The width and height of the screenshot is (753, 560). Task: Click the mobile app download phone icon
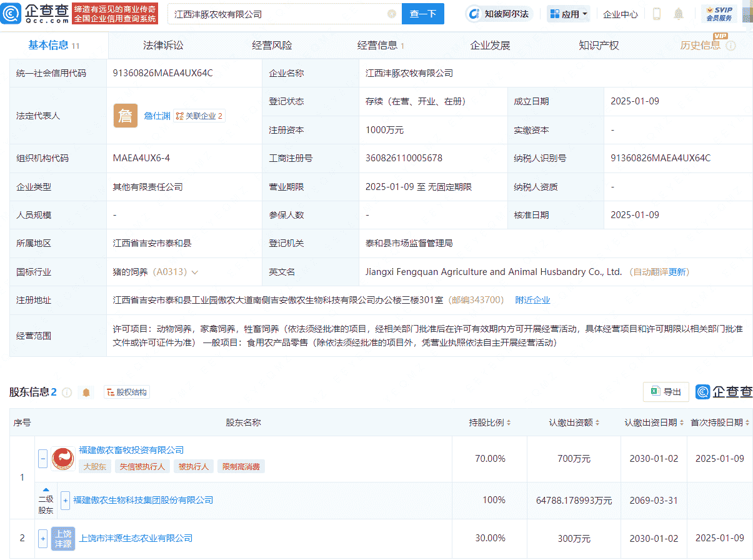pos(656,13)
